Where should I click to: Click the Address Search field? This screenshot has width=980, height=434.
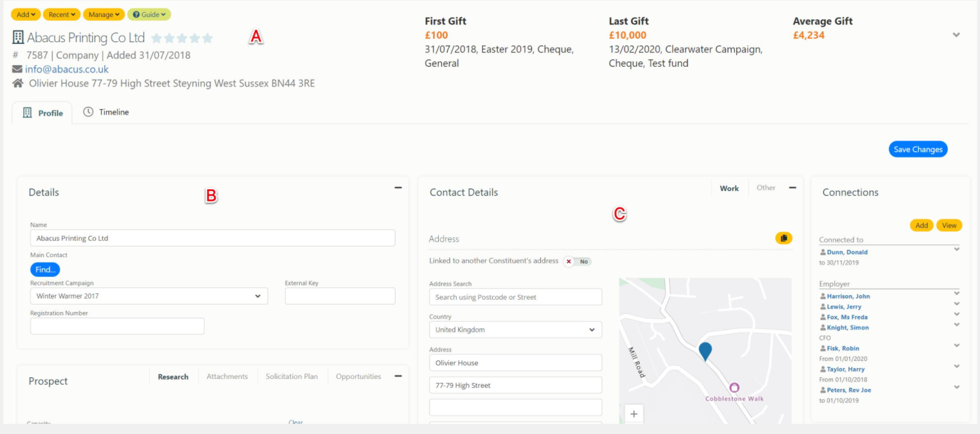[x=515, y=297]
